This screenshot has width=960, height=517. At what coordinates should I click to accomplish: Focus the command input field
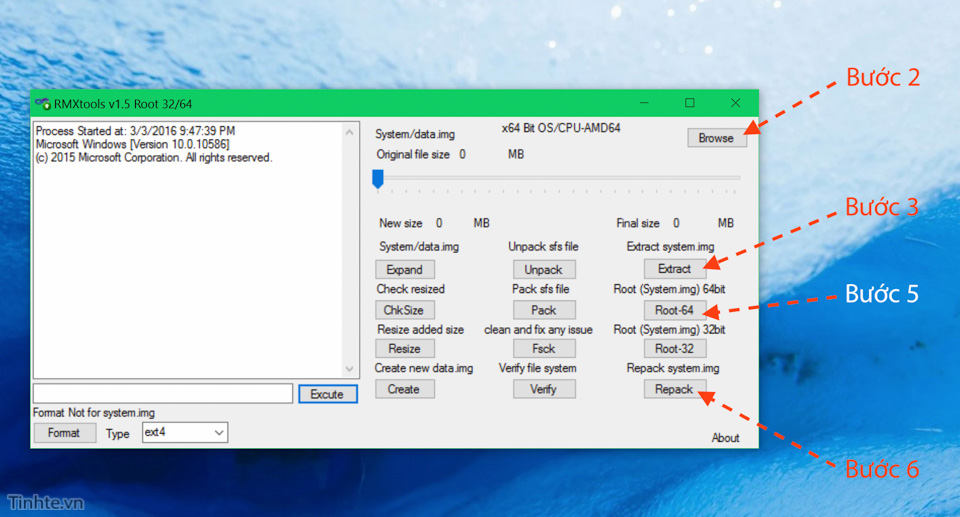point(163,393)
